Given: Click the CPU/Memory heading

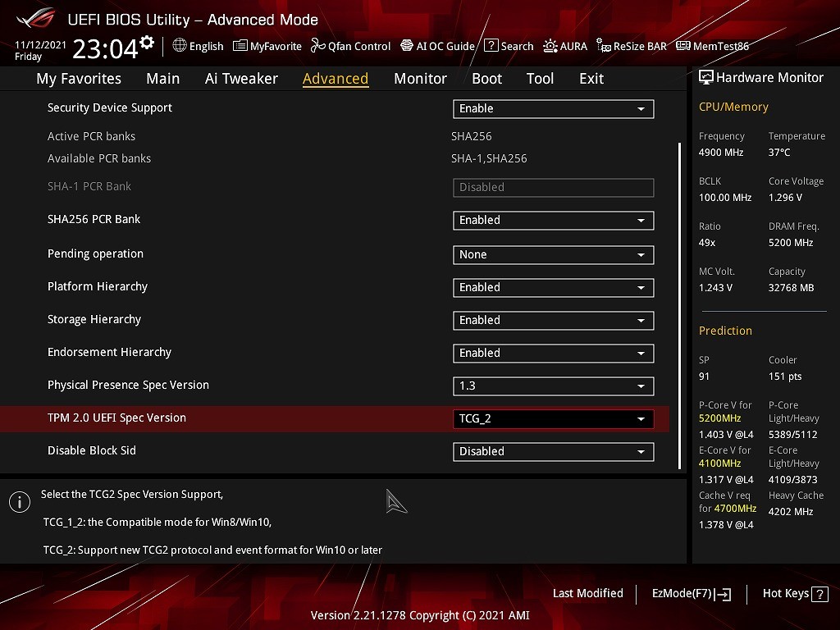Looking at the screenshot, I should point(733,107).
